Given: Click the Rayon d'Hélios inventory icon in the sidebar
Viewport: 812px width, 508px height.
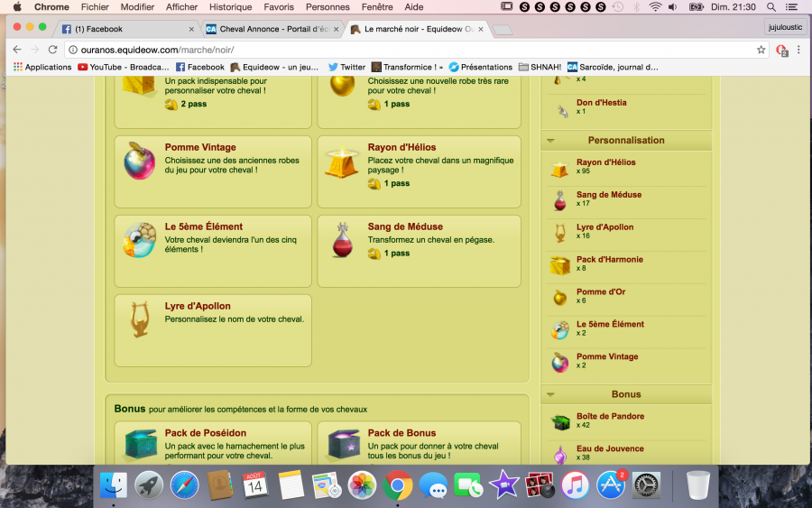Looking at the screenshot, I should pos(559,169).
